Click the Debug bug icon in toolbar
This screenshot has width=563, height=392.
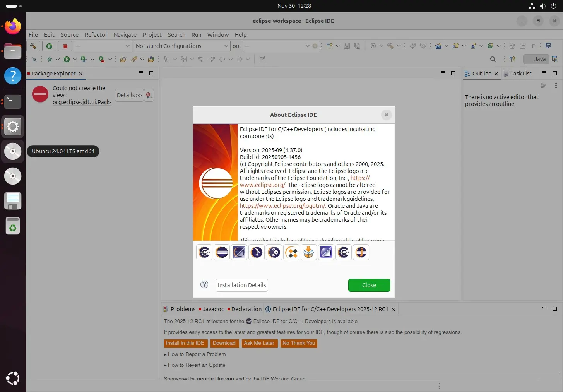(x=49, y=59)
